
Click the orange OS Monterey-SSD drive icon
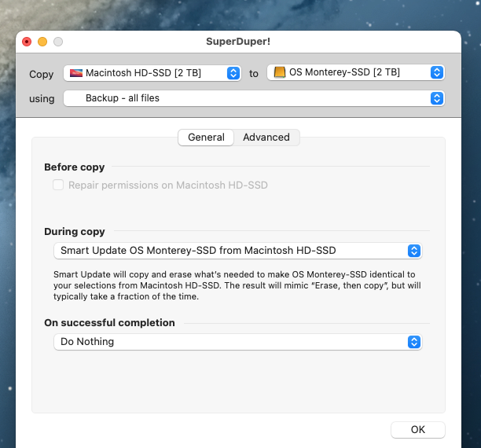[x=280, y=72]
